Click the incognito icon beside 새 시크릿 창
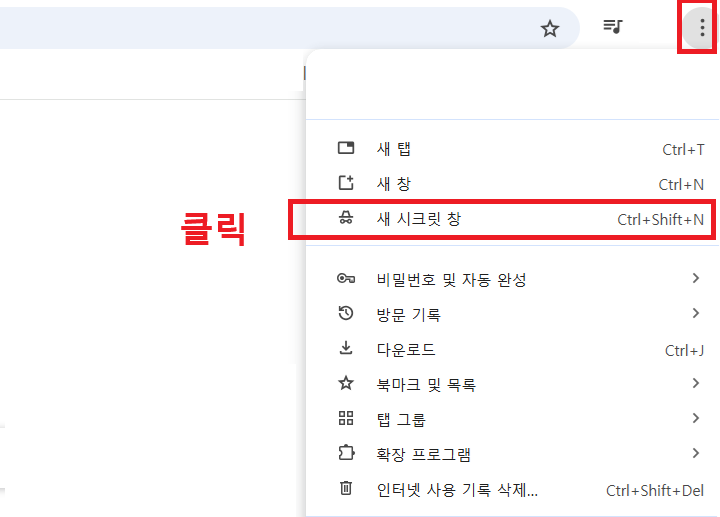This screenshot has width=720, height=517. pos(346,218)
